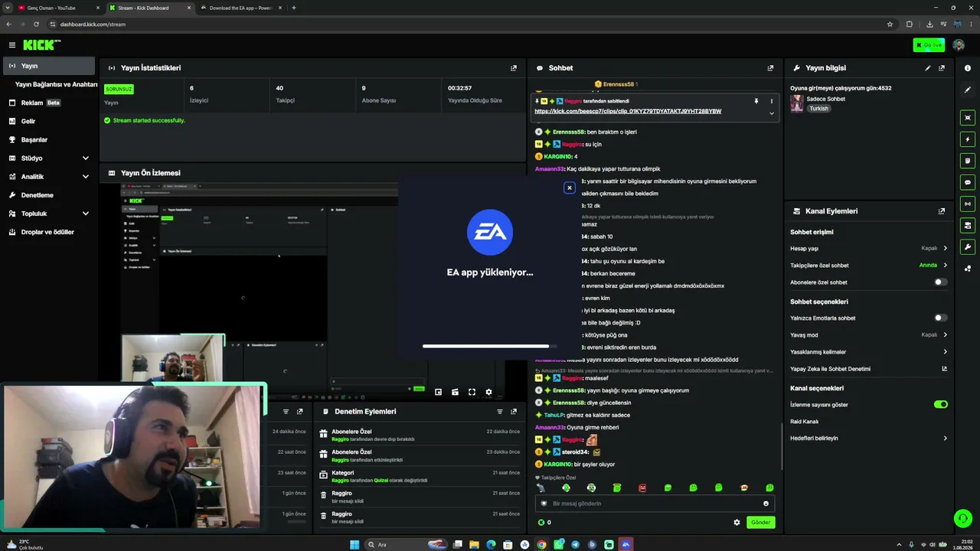Switch to Genç Osman YouTube tab

click(x=58, y=8)
